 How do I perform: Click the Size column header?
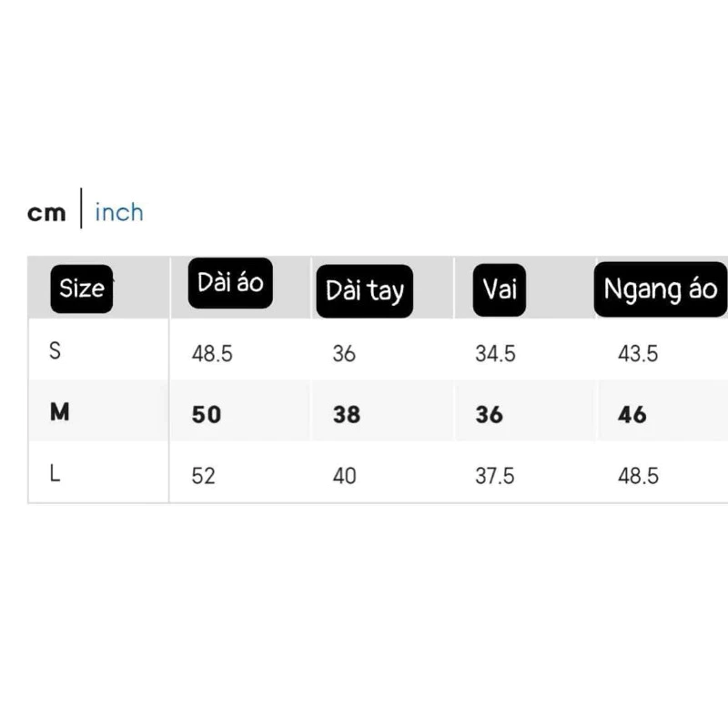82,289
